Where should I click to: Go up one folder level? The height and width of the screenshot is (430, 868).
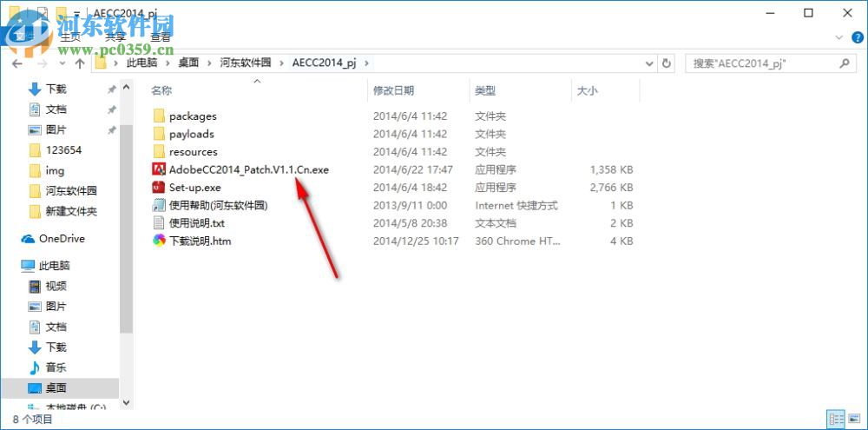click(80, 63)
